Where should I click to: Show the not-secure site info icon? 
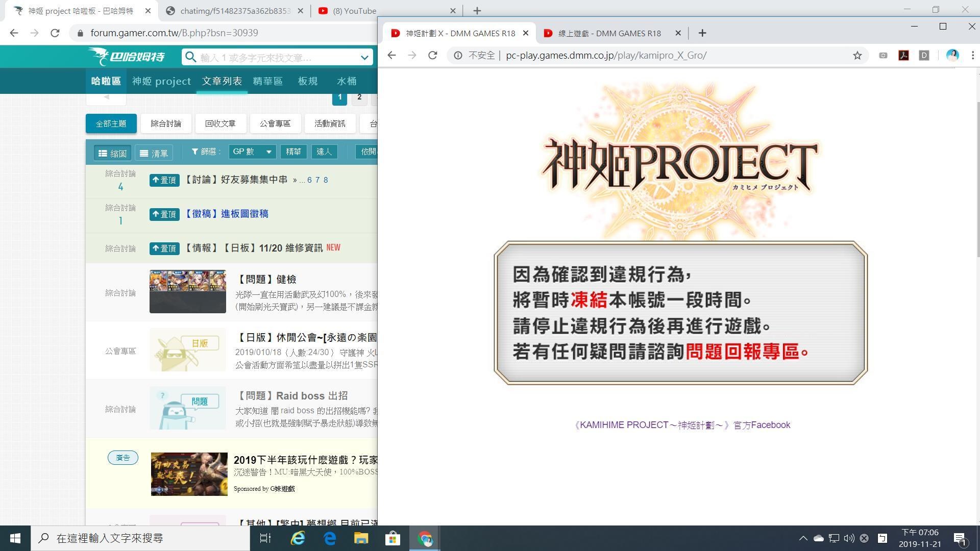point(458,56)
